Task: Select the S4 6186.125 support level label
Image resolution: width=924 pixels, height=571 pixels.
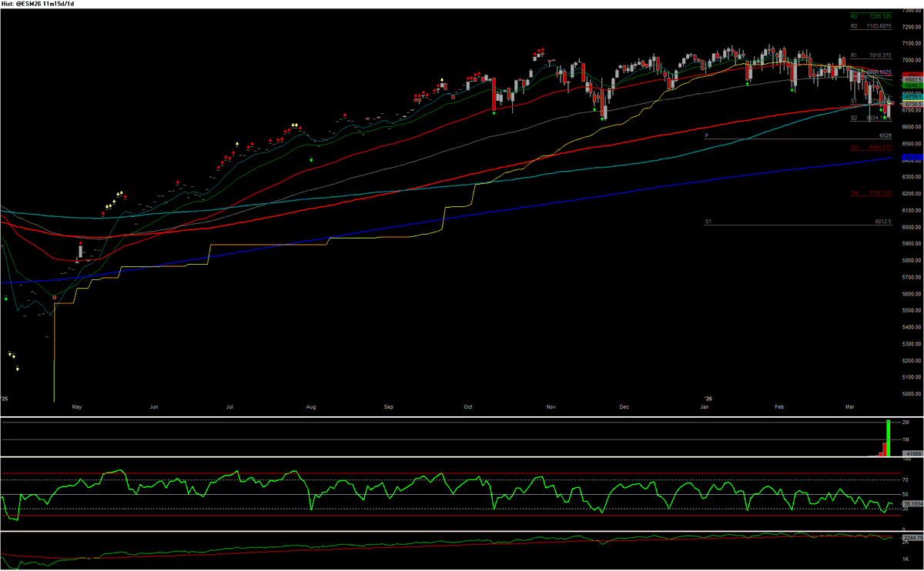Action: 871,193
